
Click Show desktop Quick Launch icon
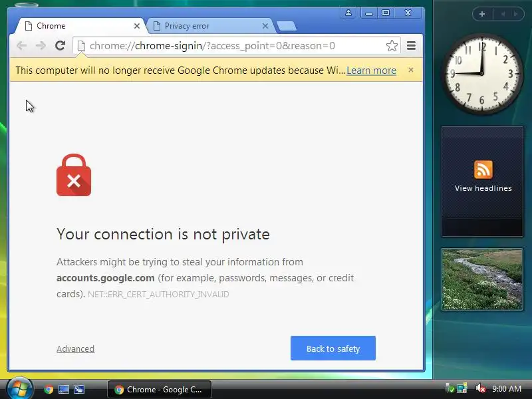point(64,389)
